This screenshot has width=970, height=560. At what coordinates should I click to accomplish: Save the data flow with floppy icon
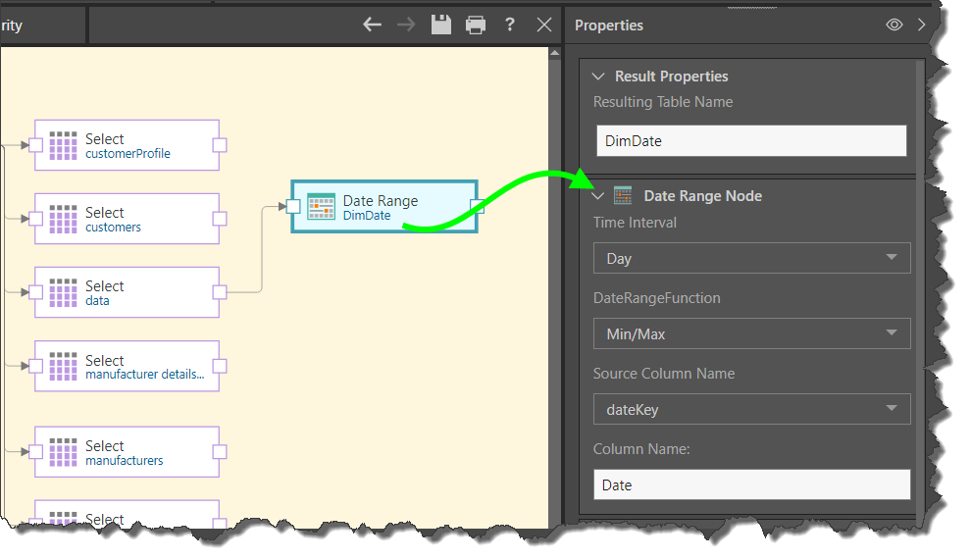441,25
